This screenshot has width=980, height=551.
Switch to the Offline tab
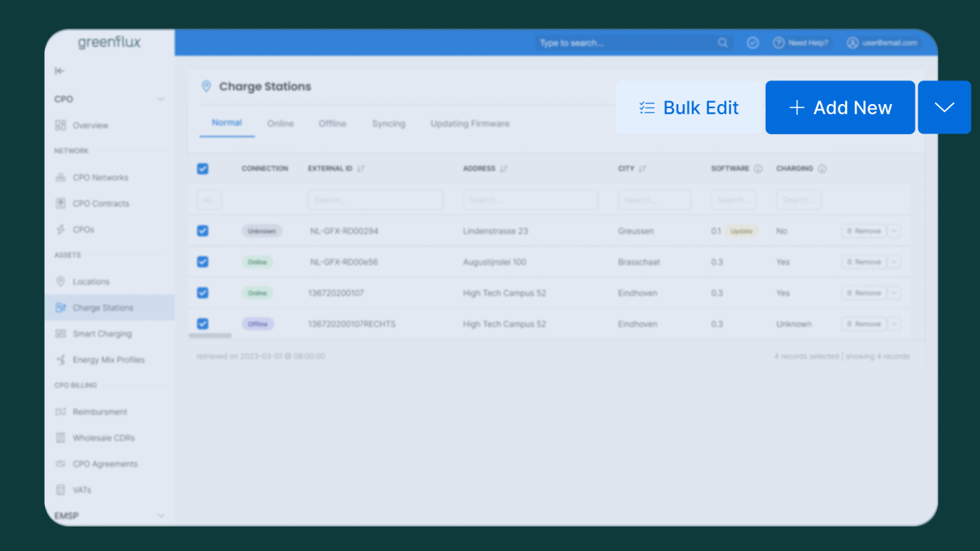[332, 124]
